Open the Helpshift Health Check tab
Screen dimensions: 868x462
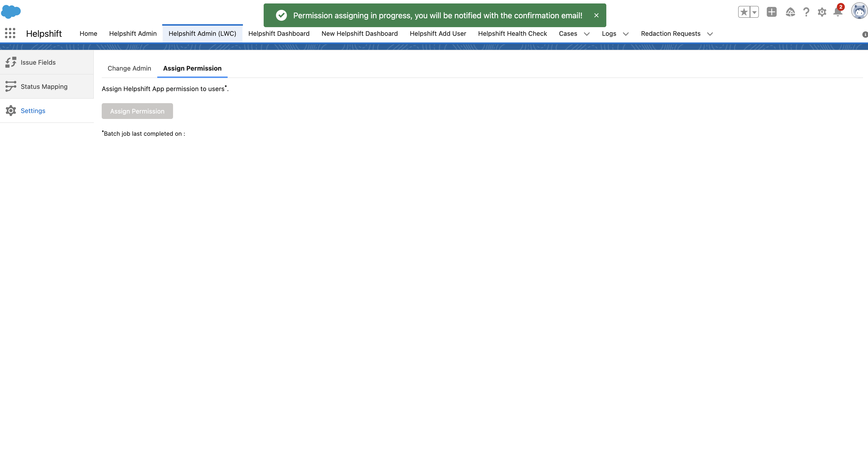pyautogui.click(x=512, y=34)
